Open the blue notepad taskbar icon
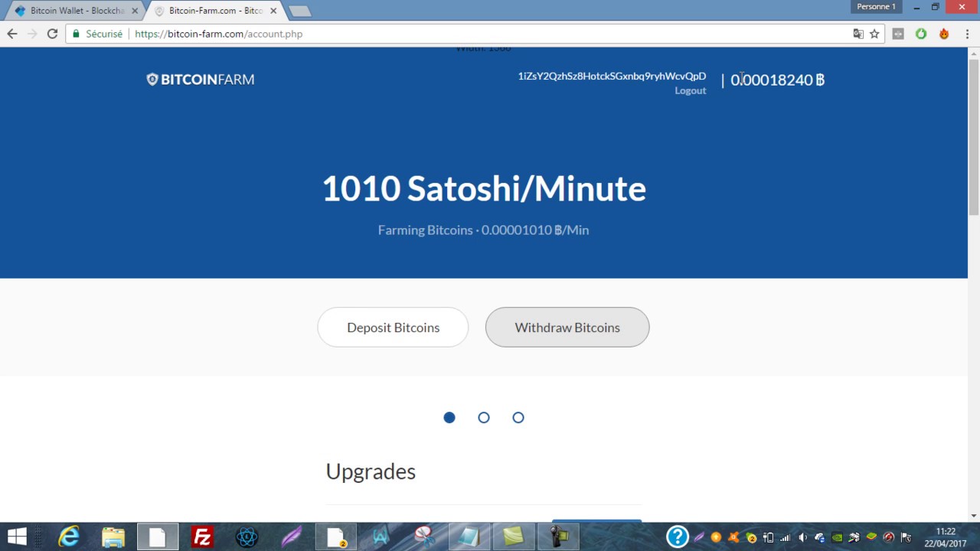Screen dimensions: 980x551 pyautogui.click(x=469, y=536)
